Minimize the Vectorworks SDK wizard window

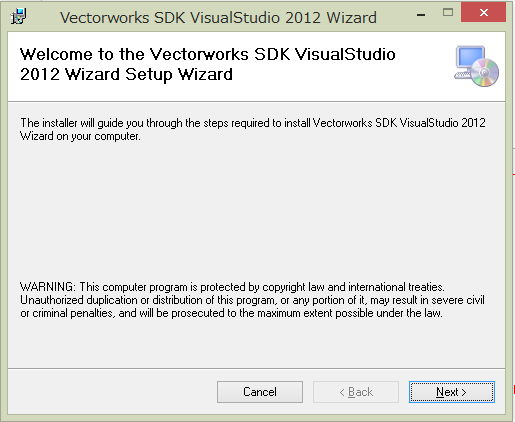pos(421,15)
